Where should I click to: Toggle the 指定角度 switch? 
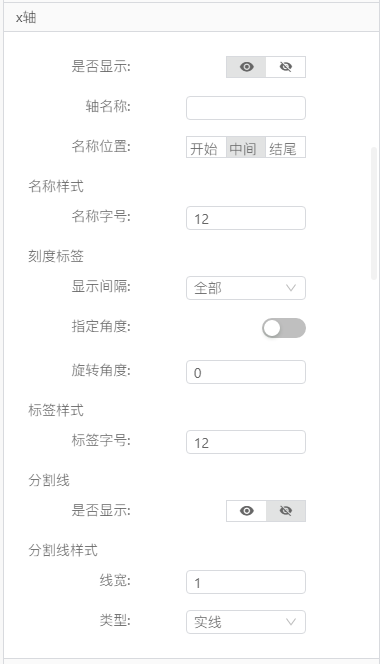[284, 328]
